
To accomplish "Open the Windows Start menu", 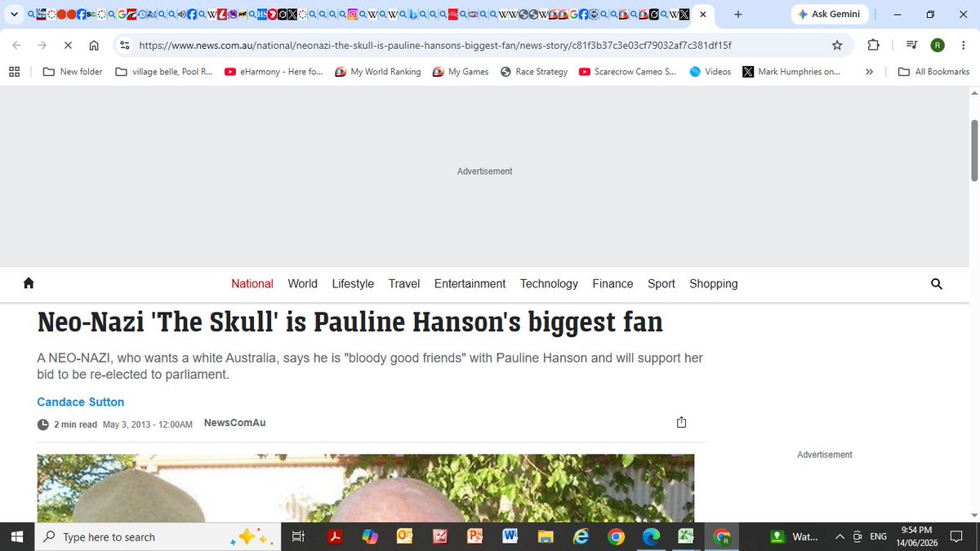I will (x=18, y=536).
